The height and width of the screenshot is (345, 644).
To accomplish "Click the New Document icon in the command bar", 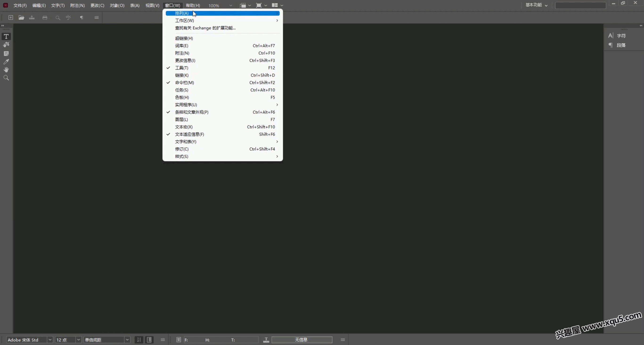I will coord(11,17).
